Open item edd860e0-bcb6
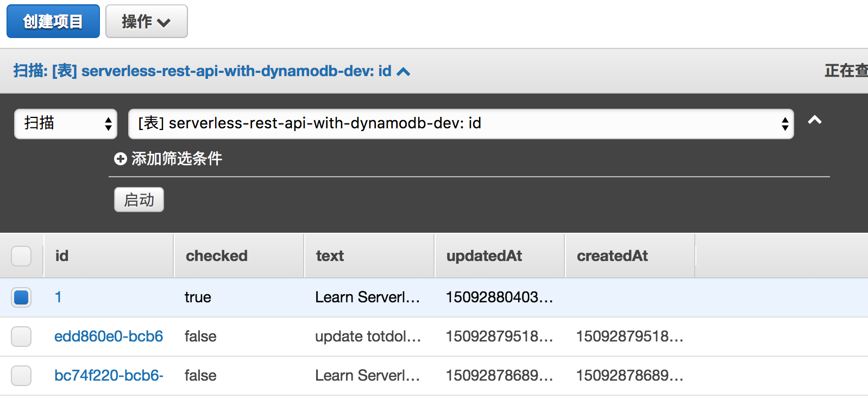Image resolution: width=868 pixels, height=410 pixels. [x=109, y=337]
